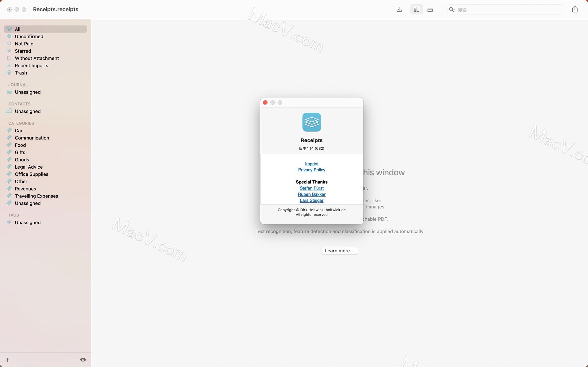Click the Receipts app icon in dialog
The height and width of the screenshot is (367, 588).
click(311, 122)
